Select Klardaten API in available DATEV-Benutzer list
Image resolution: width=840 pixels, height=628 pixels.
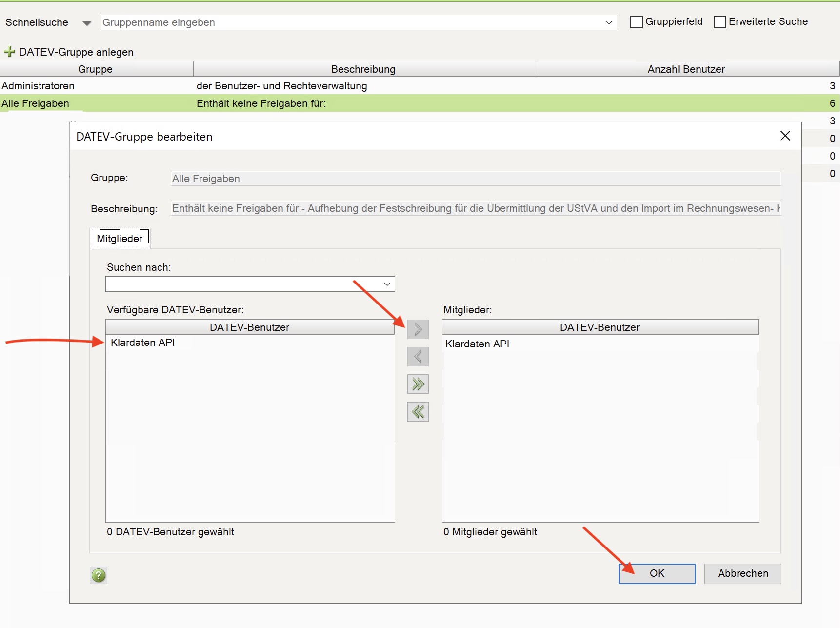click(142, 343)
